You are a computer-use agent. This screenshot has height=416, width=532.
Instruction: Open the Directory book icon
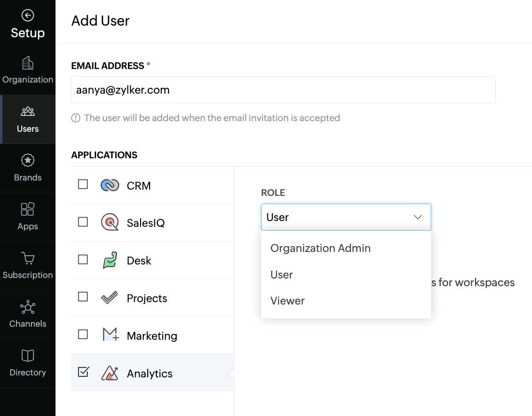point(28,356)
